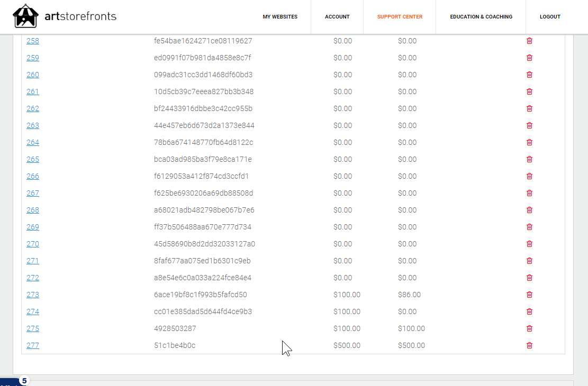Delete row 260 using trash icon

pyautogui.click(x=529, y=75)
